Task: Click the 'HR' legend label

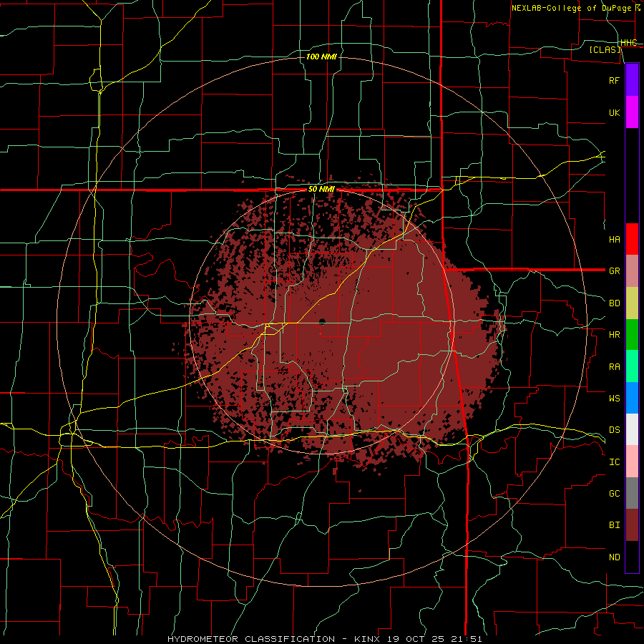Action: (x=615, y=335)
